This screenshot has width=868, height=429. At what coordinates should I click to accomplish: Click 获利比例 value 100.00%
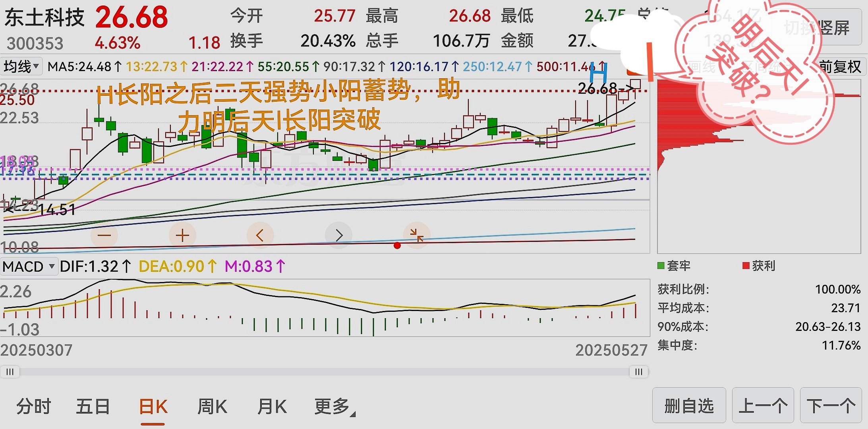tap(838, 289)
